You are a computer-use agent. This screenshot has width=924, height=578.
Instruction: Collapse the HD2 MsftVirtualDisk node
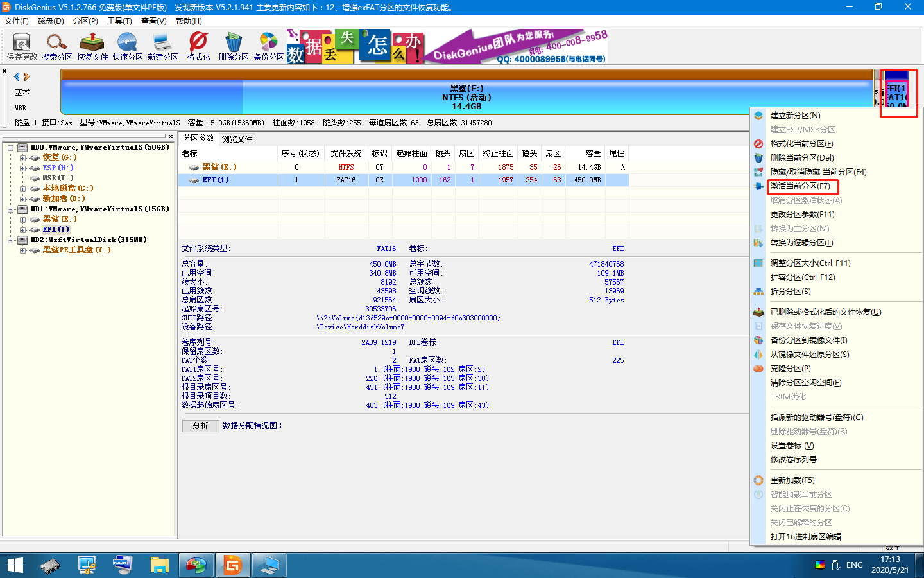pyautogui.click(x=11, y=240)
